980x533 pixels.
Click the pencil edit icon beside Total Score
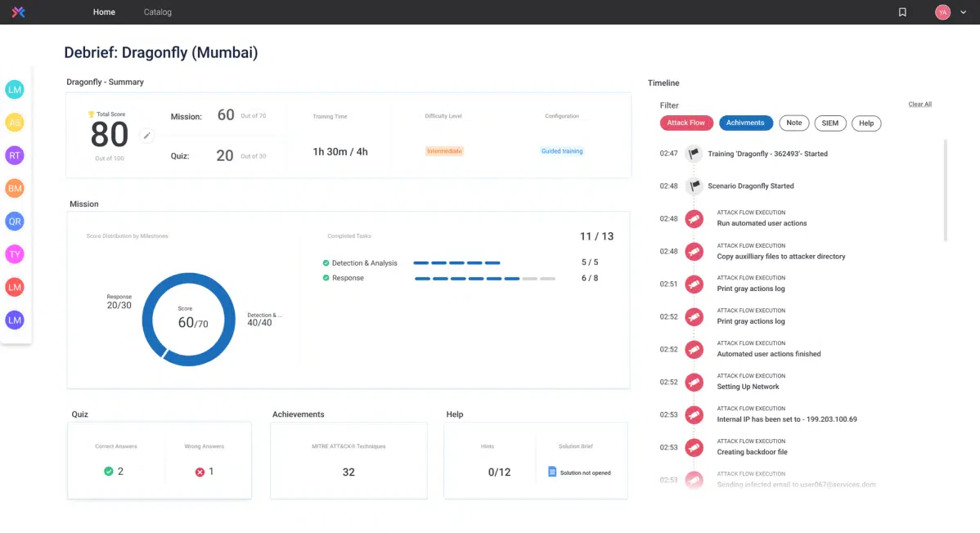tap(147, 136)
